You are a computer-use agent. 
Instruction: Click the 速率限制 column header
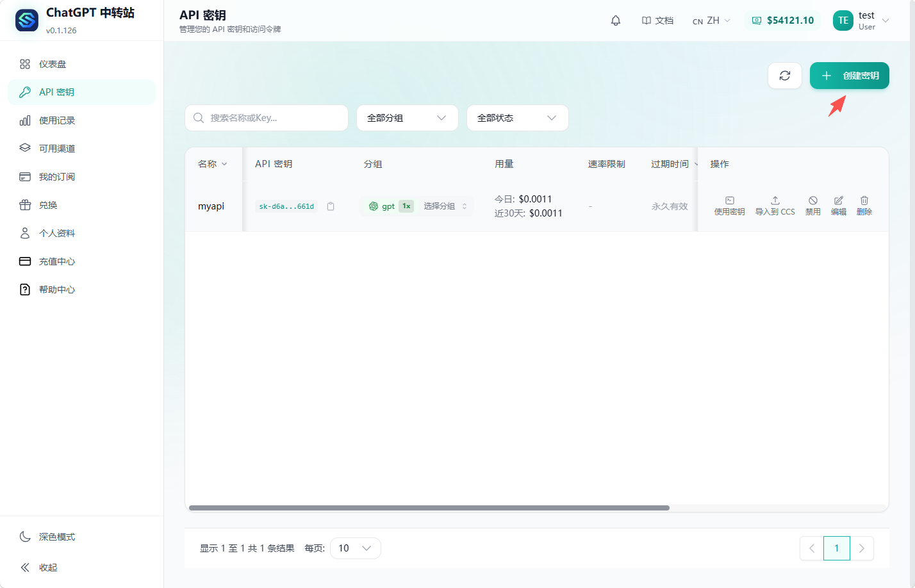(x=606, y=164)
